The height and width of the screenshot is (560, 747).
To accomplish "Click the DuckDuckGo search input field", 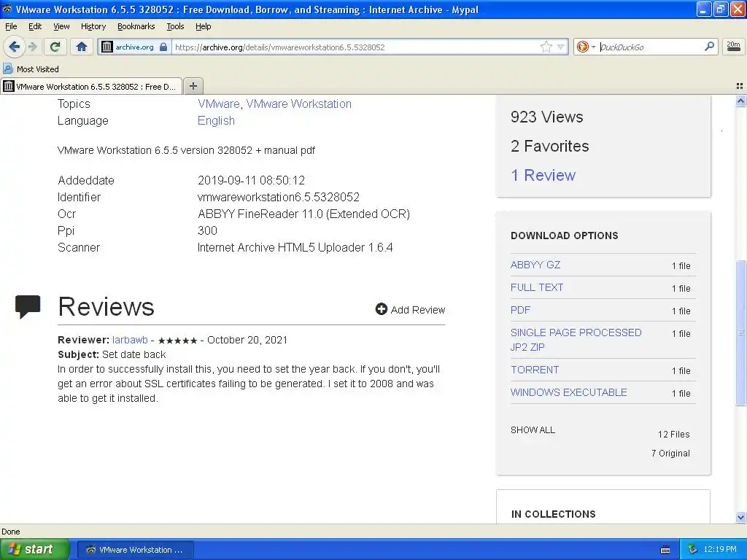I will point(650,47).
